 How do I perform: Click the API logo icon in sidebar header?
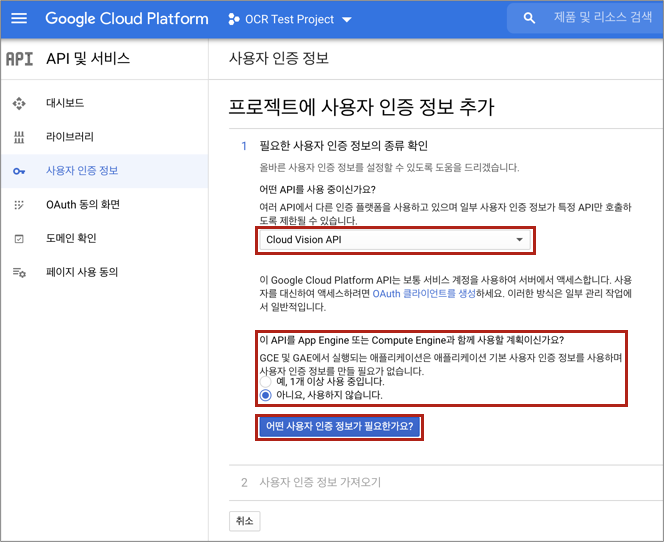click(x=19, y=59)
